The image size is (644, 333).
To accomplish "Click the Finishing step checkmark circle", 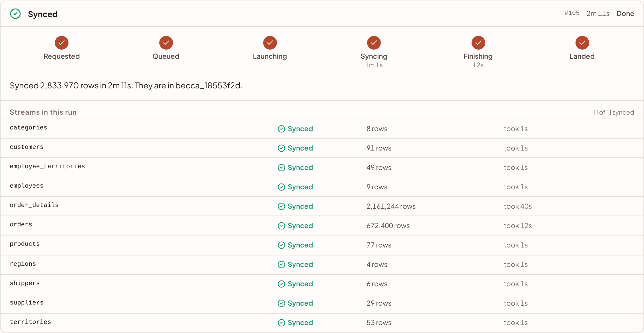I will tap(478, 43).
